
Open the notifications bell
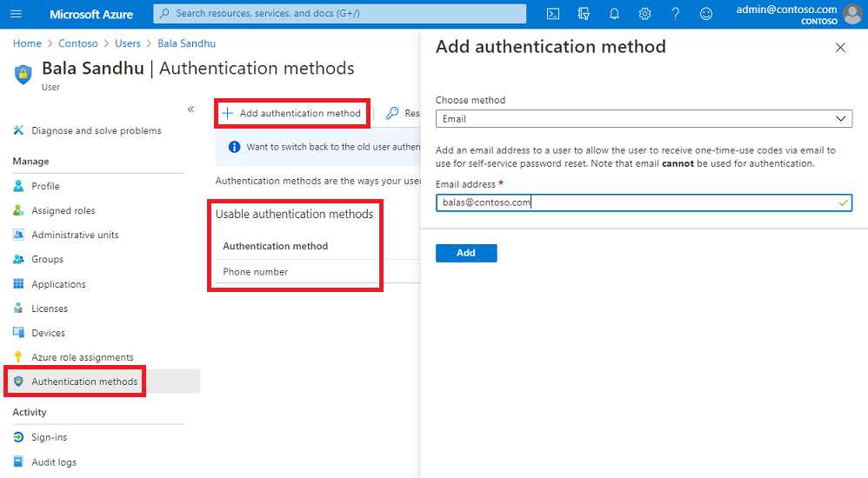(x=614, y=14)
